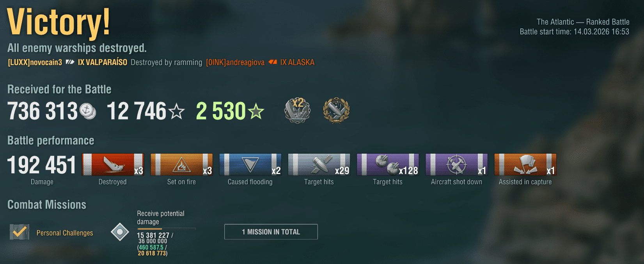Click the 1 MISSION IN TOTAL button
The height and width of the screenshot is (264, 644).
click(x=271, y=232)
